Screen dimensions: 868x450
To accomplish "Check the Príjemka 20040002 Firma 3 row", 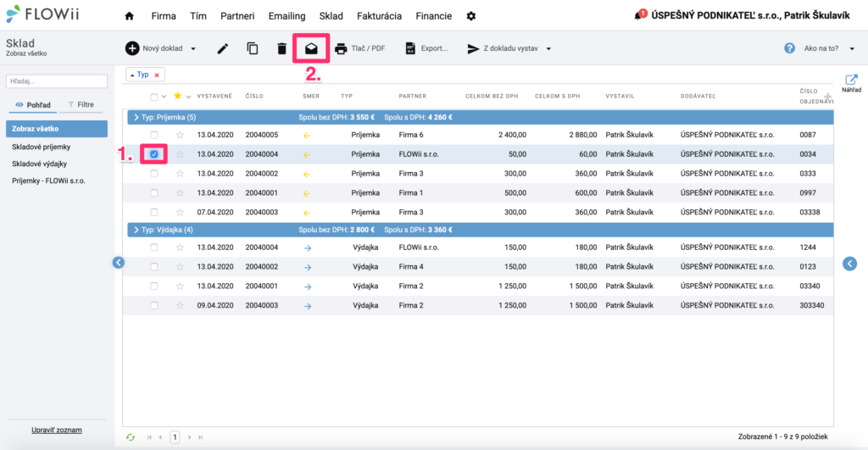I will click(154, 174).
